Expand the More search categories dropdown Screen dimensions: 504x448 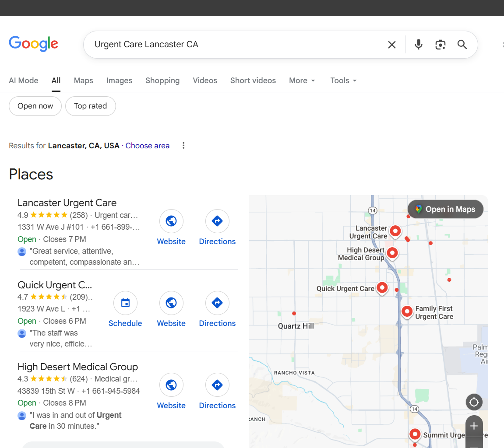coord(302,80)
